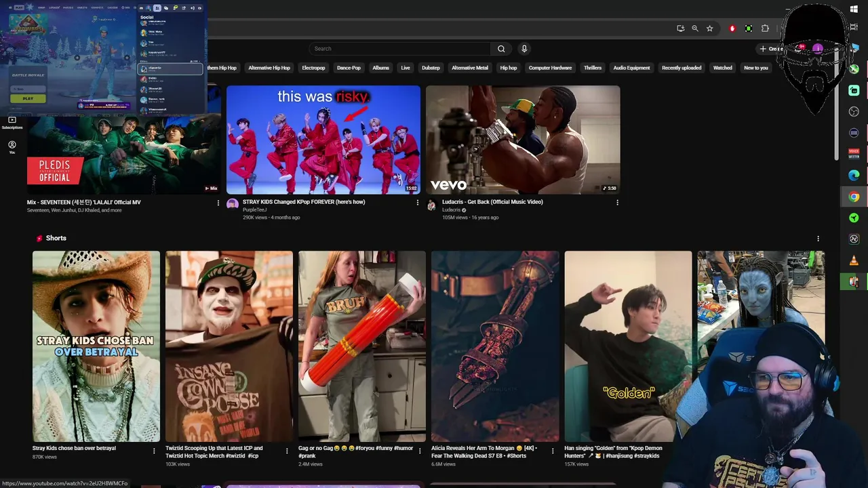Click the YouTube search magnifier button
This screenshot has height=488, width=868.
[x=501, y=49]
